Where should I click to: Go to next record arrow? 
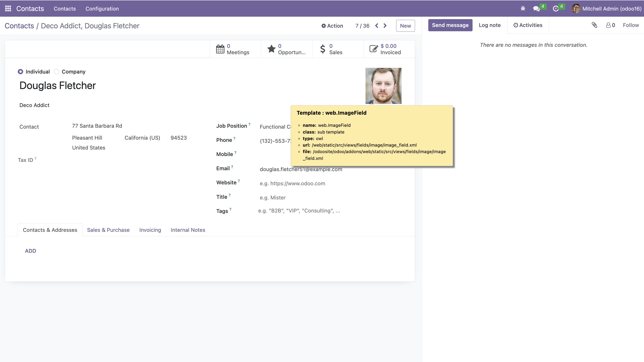pos(385,26)
